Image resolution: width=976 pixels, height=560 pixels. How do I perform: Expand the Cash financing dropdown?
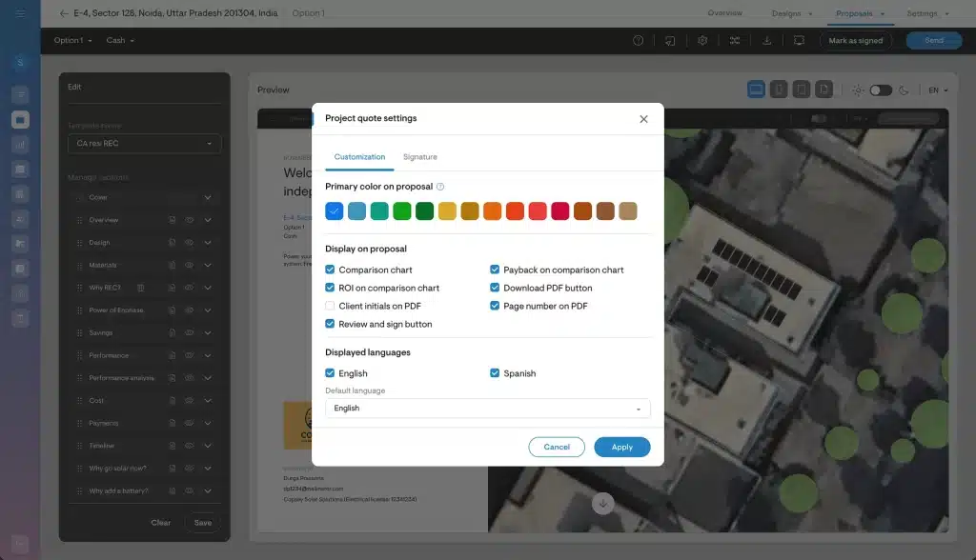click(x=120, y=41)
